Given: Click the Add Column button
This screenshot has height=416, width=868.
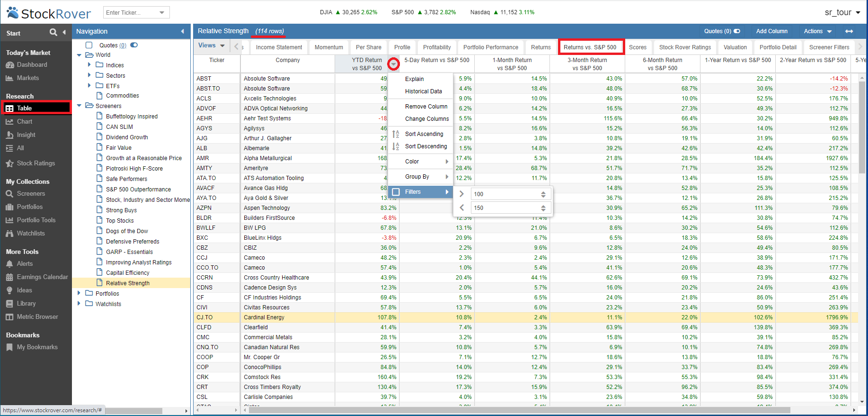Looking at the screenshot, I should (772, 31).
